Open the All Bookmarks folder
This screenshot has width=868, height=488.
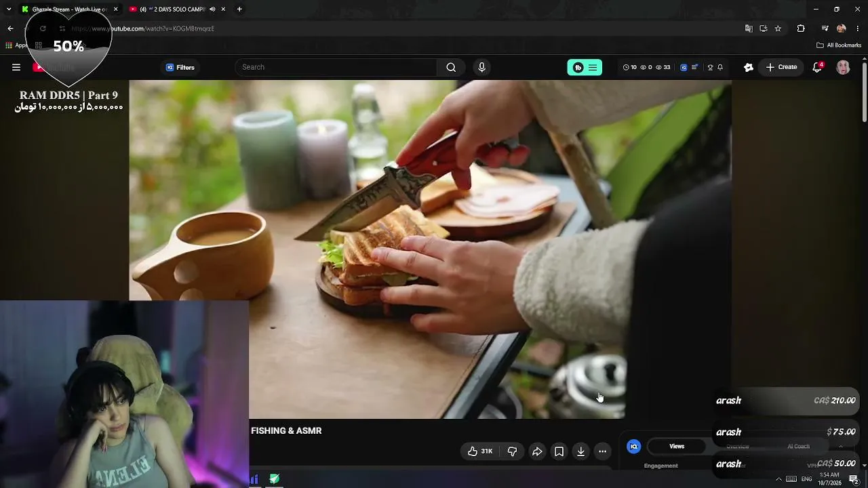(x=839, y=45)
